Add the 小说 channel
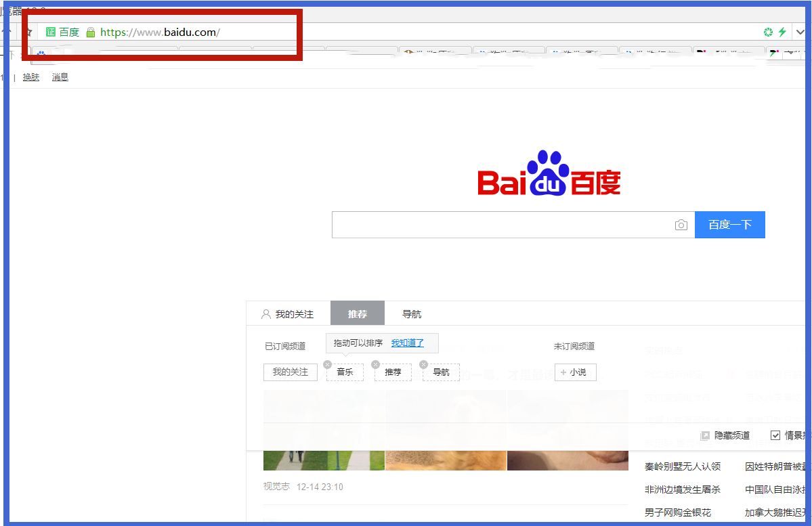The width and height of the screenshot is (812, 526). [x=576, y=372]
